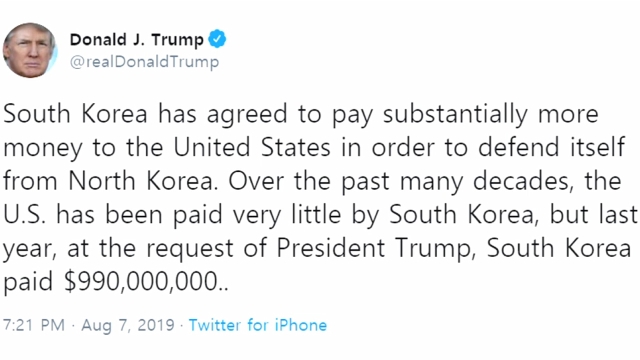Screen dimensions: 640x360
Task: Click the word "decades" in the tweet
Action: [520, 181]
